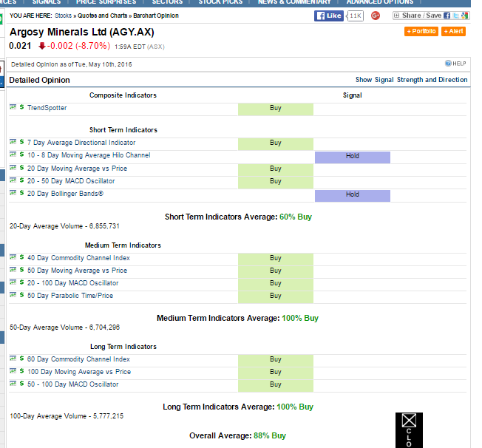
Task: Open chart icon for 7 Day Average Directional Indicator
Action: pyautogui.click(x=13, y=142)
